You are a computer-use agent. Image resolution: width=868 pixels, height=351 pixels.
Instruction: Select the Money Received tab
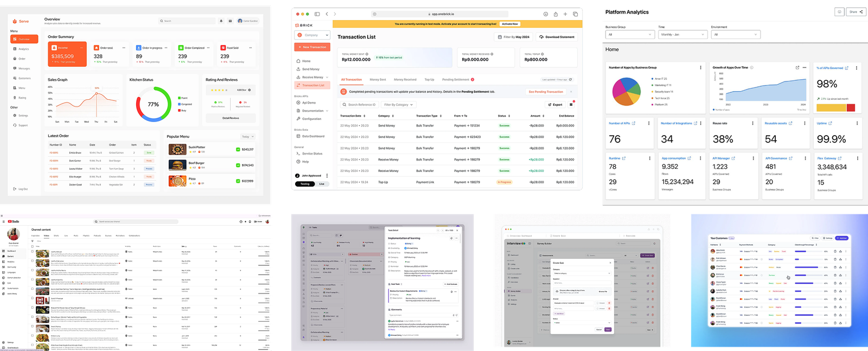point(405,80)
